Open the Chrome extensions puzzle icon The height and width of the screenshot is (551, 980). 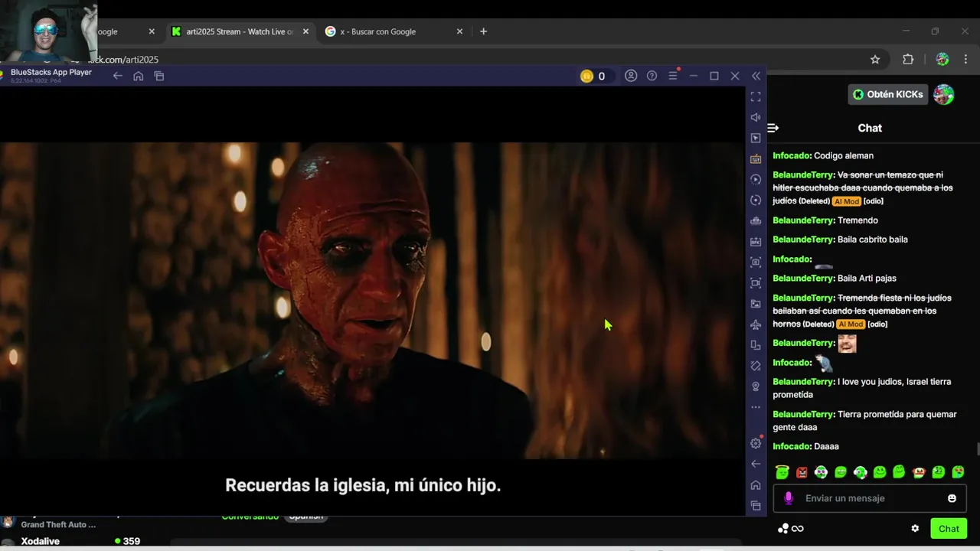pos(908,59)
